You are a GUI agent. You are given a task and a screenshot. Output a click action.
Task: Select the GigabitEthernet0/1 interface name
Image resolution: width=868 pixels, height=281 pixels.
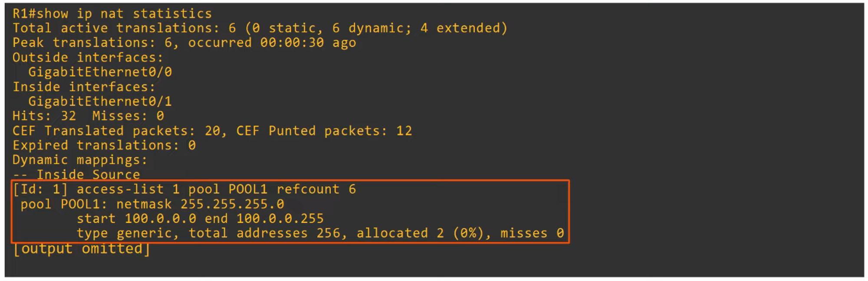tap(100, 101)
